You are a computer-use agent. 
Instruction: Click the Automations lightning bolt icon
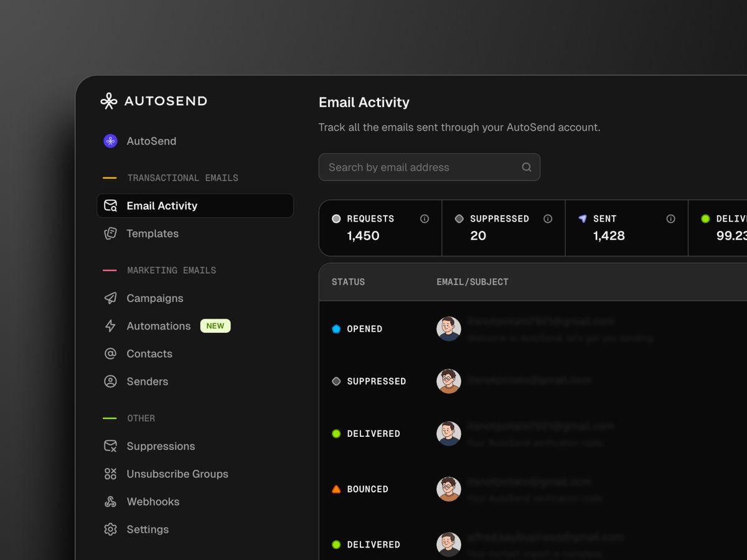(x=110, y=326)
